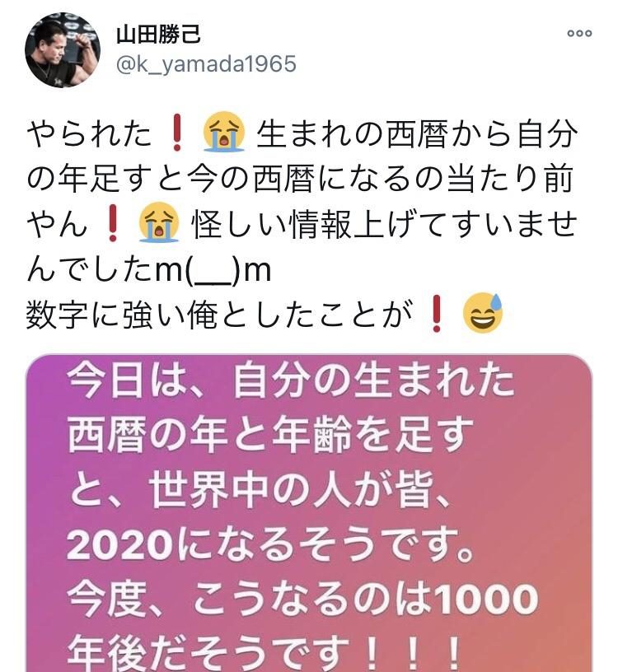Screen dimensions: 618x672
Task: Open 山田勝己's profile avatar photo
Action: coord(63,49)
